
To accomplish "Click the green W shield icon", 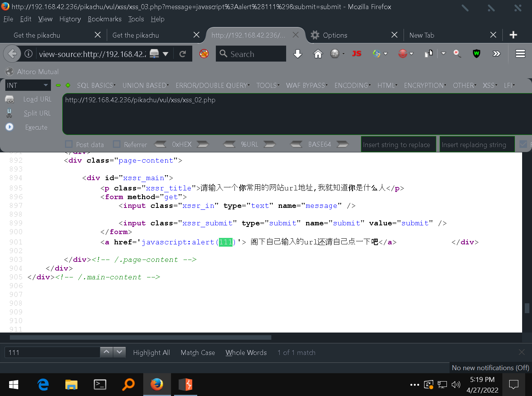I will click(476, 54).
